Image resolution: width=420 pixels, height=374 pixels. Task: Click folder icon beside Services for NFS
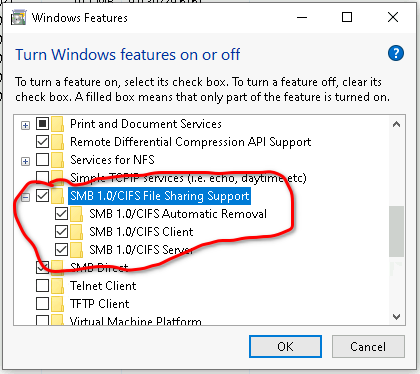coord(57,160)
